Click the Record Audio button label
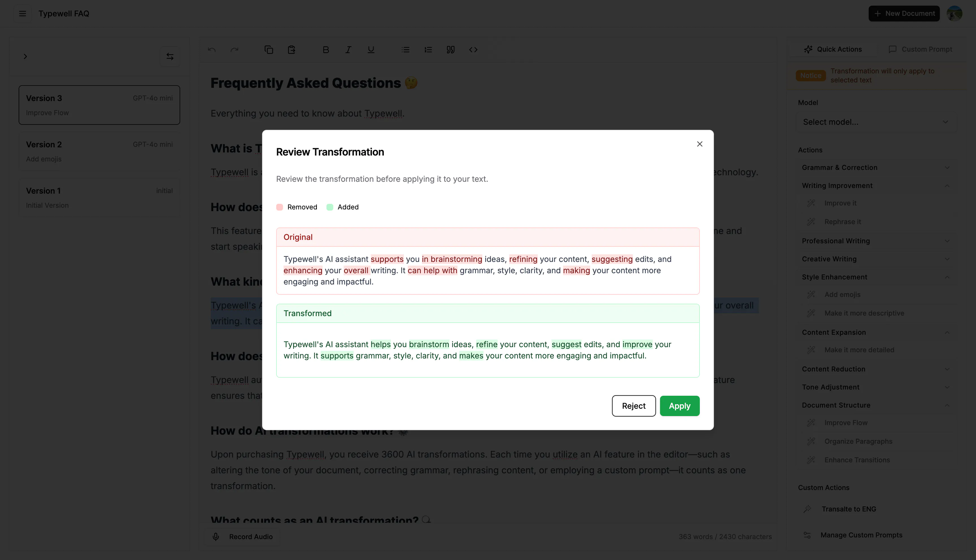This screenshot has height=560, width=976. tap(251, 537)
